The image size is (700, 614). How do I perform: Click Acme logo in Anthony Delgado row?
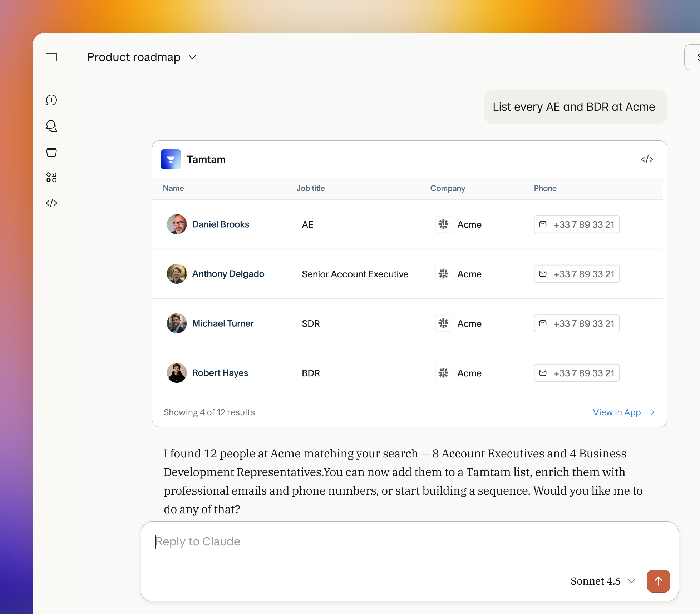[444, 274]
